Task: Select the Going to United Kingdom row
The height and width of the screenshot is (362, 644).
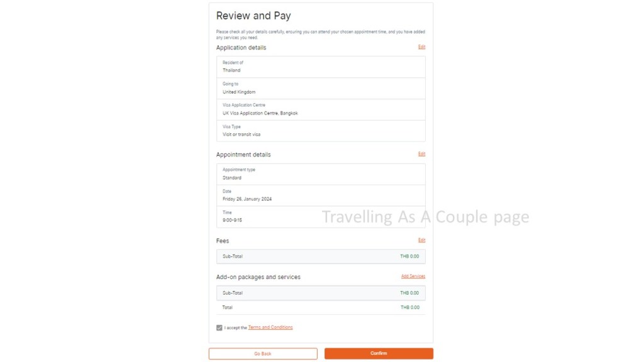Action: 321,88
